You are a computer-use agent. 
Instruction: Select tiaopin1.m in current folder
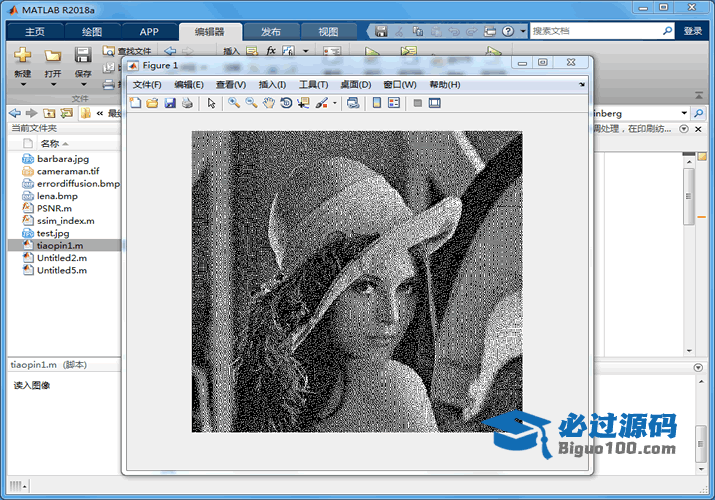[x=64, y=245]
